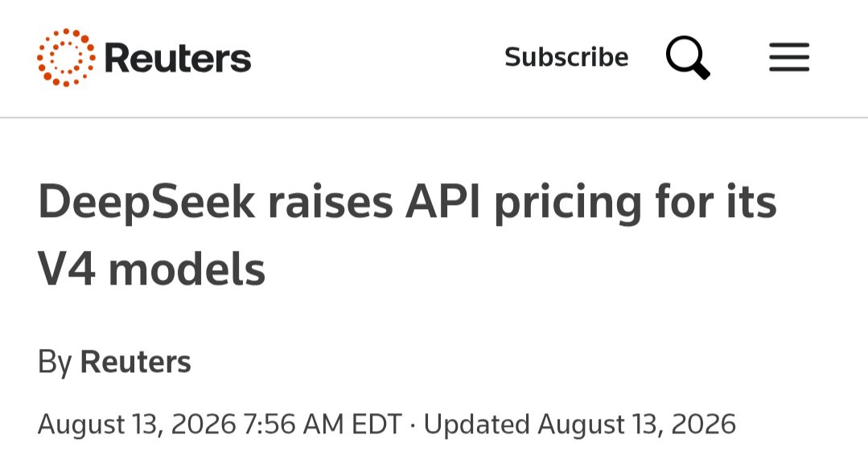Click the "By" label before author
The width and height of the screenshot is (868, 468).
coord(55,363)
